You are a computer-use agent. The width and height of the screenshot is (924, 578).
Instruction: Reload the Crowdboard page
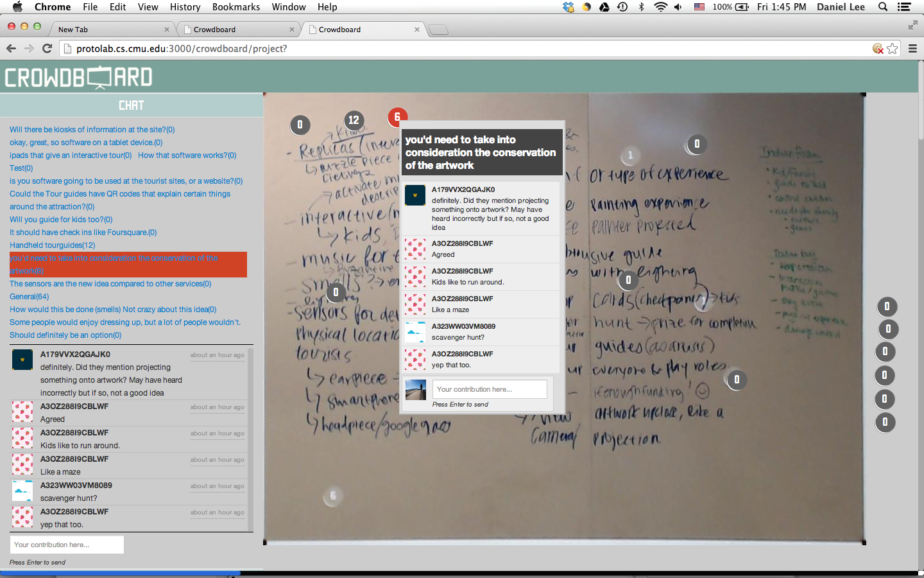coord(47,49)
